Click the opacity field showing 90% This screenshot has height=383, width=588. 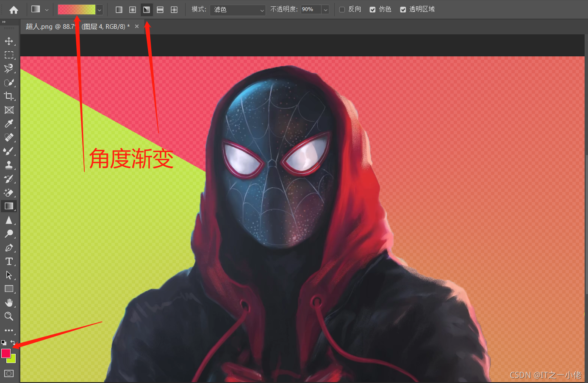click(x=311, y=9)
